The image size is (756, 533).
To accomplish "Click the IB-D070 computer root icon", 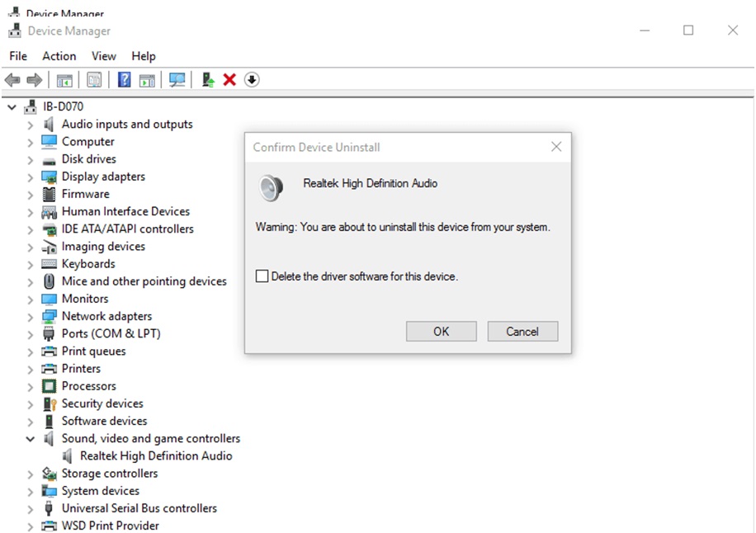I will coord(31,106).
